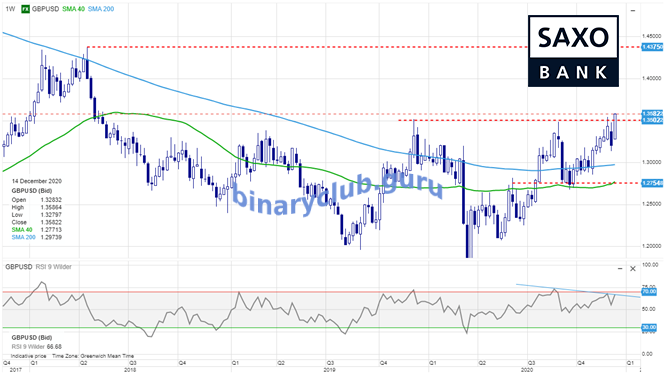This screenshot has height=377, width=666.
Task: Click the RSI 9 Wilder value 66.68
Action: pos(54,346)
